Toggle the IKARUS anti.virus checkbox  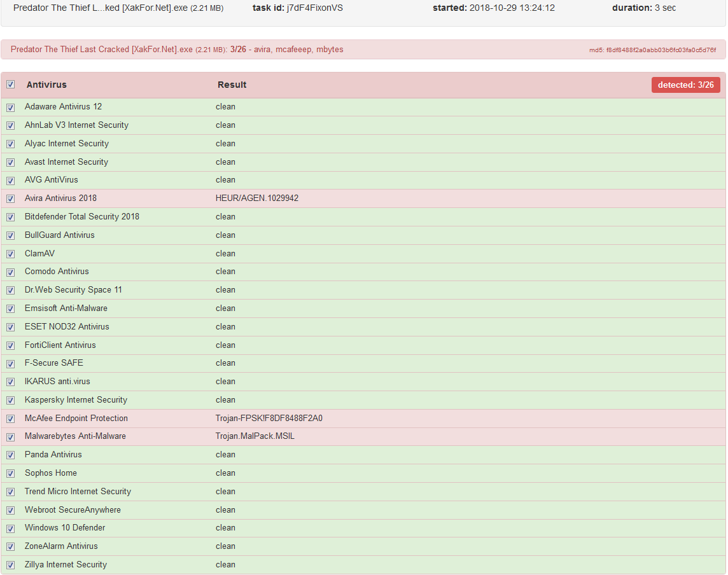11,382
